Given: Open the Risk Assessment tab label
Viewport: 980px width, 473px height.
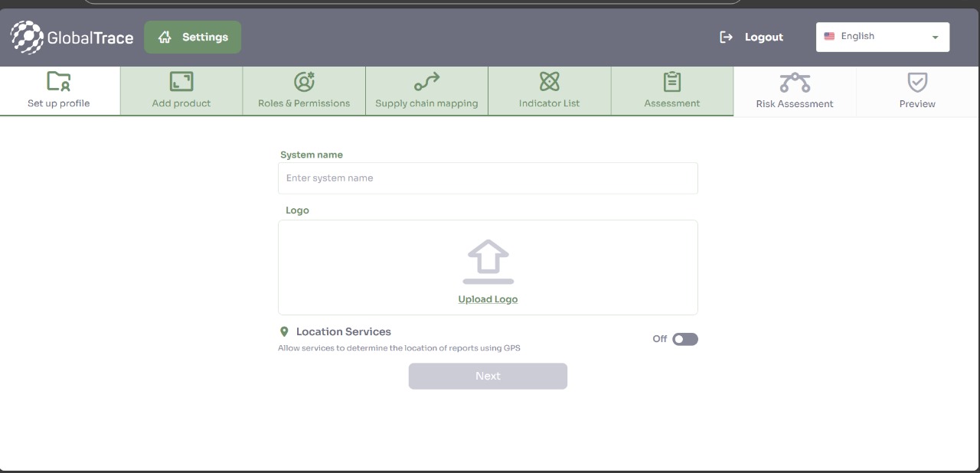Looking at the screenshot, I should (795, 104).
